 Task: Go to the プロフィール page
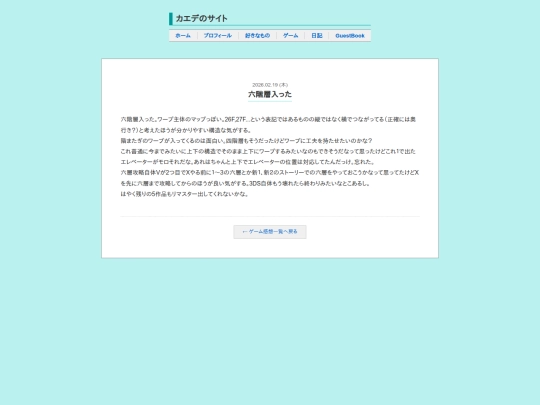click(218, 36)
